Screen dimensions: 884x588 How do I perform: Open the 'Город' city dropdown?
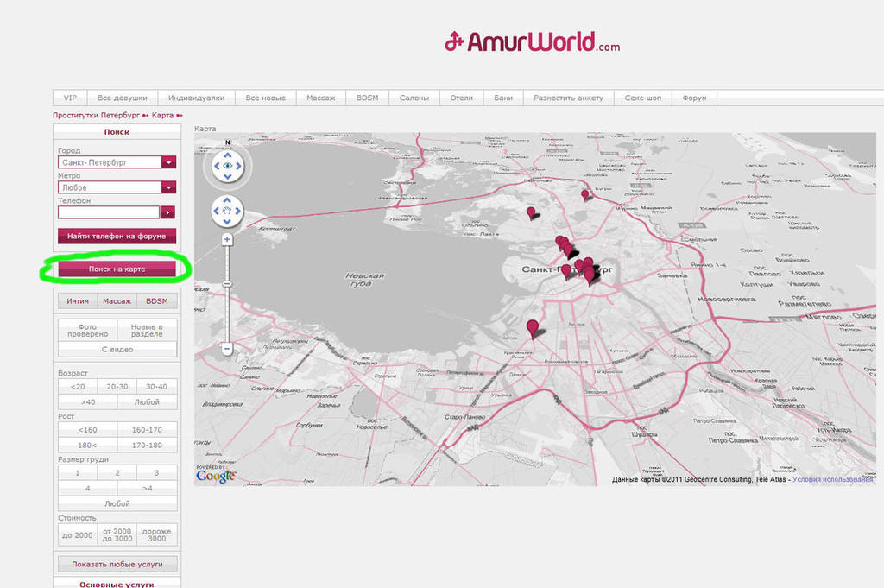tap(168, 162)
